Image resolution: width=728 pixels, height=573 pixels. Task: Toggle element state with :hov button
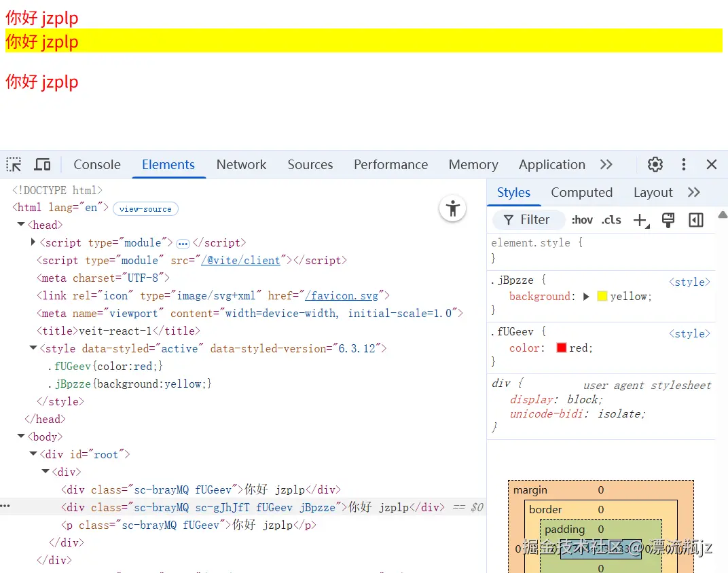(x=581, y=220)
